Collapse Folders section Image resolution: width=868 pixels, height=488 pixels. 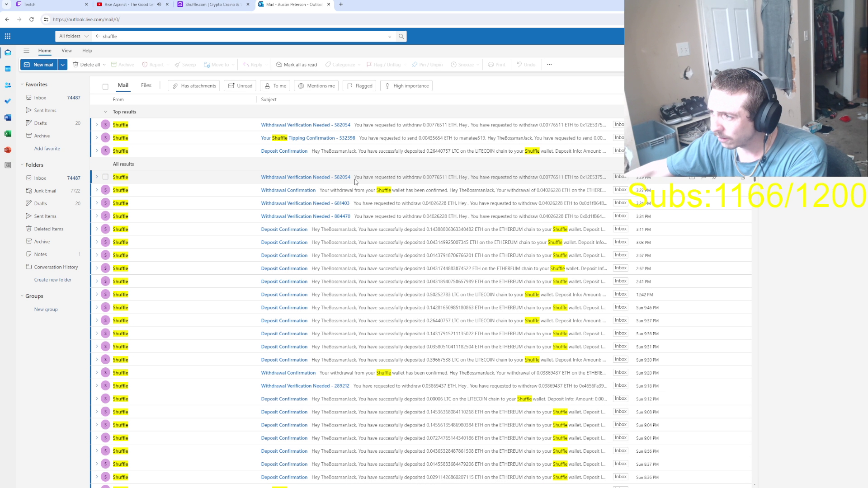(x=22, y=165)
